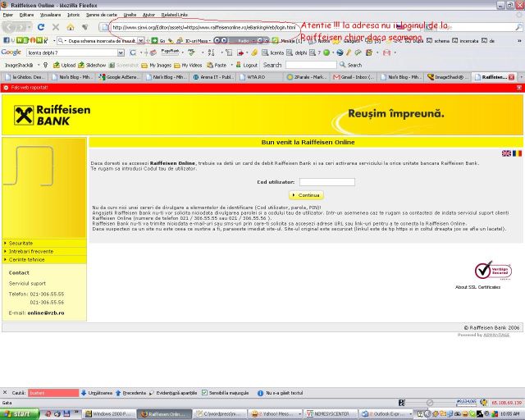Screen dimensions: 525x420
Task: Close the red fake-site warning bar
Action: coord(519,88)
